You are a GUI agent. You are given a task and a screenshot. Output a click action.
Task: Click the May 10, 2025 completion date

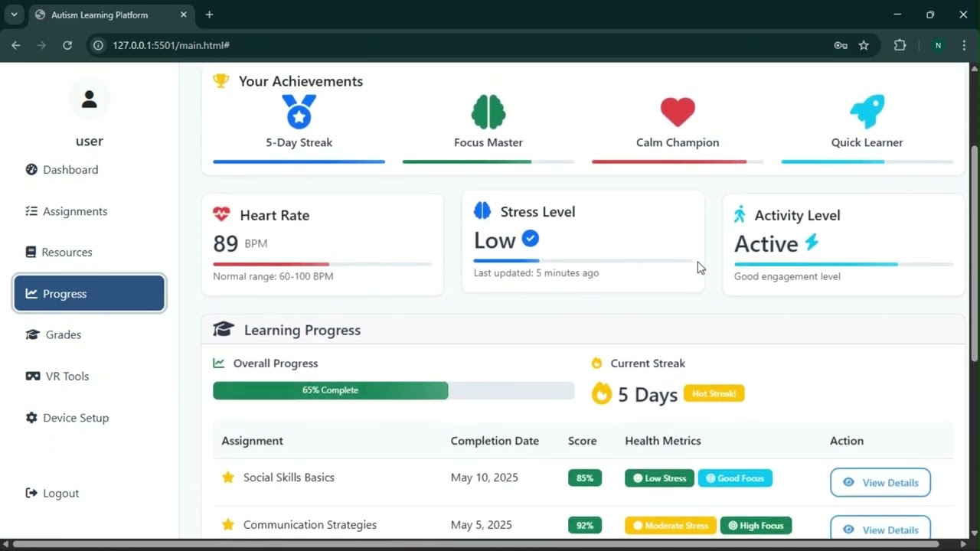[x=485, y=478]
